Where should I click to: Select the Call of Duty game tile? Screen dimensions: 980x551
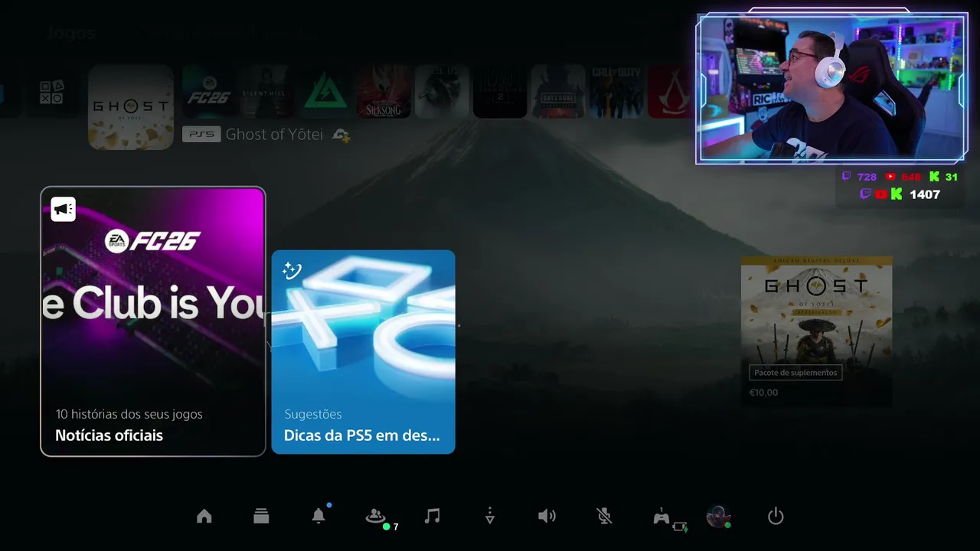pyautogui.click(x=616, y=91)
